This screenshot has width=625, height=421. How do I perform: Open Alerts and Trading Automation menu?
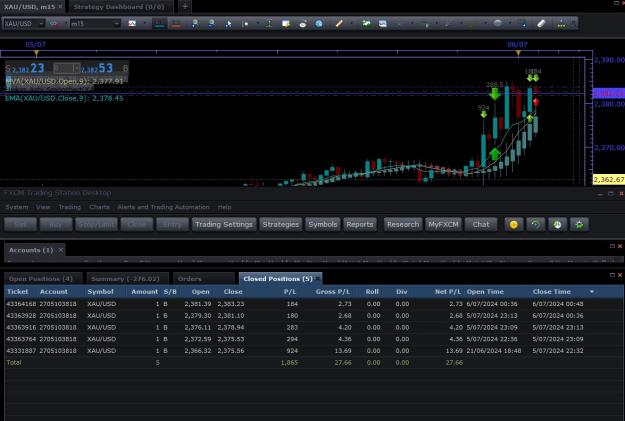click(x=163, y=207)
